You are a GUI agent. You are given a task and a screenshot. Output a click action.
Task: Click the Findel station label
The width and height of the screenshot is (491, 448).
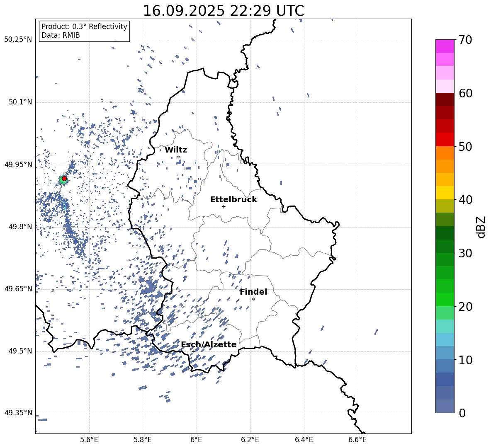[x=253, y=292]
